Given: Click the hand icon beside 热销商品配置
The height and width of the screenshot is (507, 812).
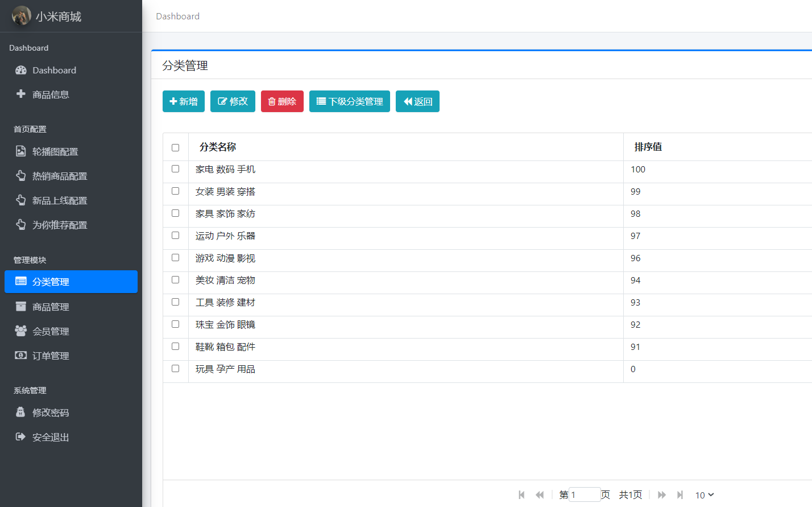Looking at the screenshot, I should pyautogui.click(x=21, y=175).
